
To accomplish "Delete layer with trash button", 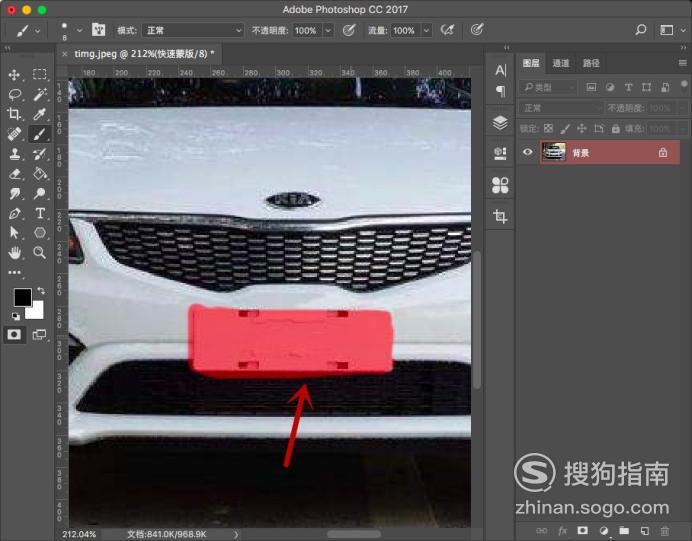I will tap(665, 530).
